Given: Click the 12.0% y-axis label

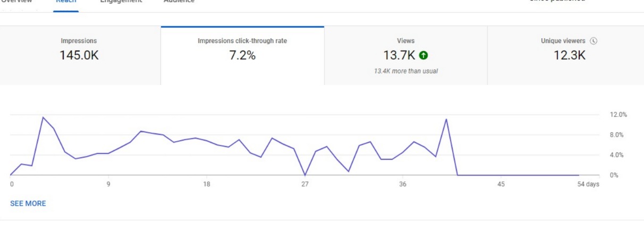Looking at the screenshot, I should [x=617, y=115].
